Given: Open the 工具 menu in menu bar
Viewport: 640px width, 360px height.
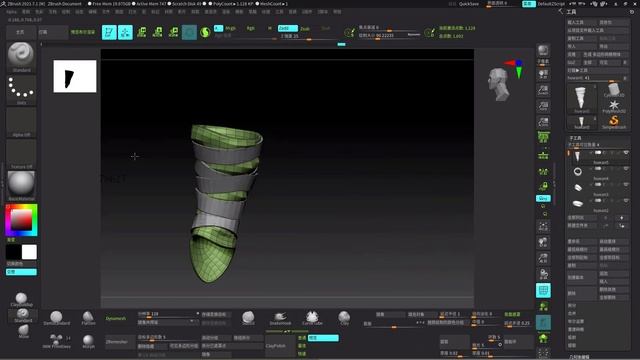Looking at the screenshot, I should pos(279,12).
